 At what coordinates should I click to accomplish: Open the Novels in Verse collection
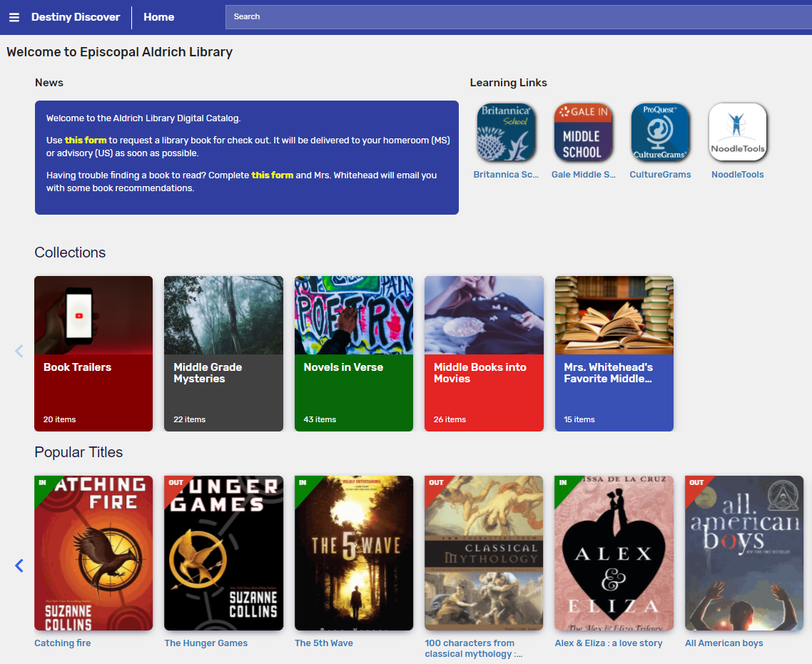(353, 353)
